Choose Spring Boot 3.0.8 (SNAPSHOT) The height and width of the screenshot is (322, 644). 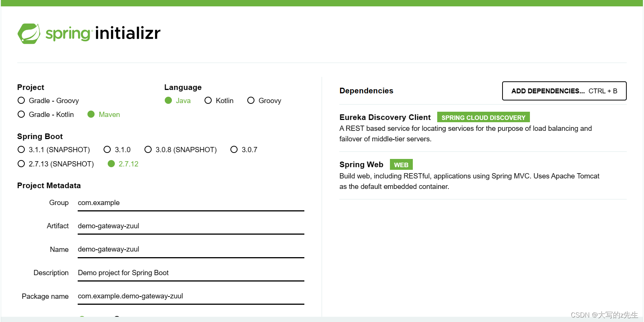[x=181, y=150]
